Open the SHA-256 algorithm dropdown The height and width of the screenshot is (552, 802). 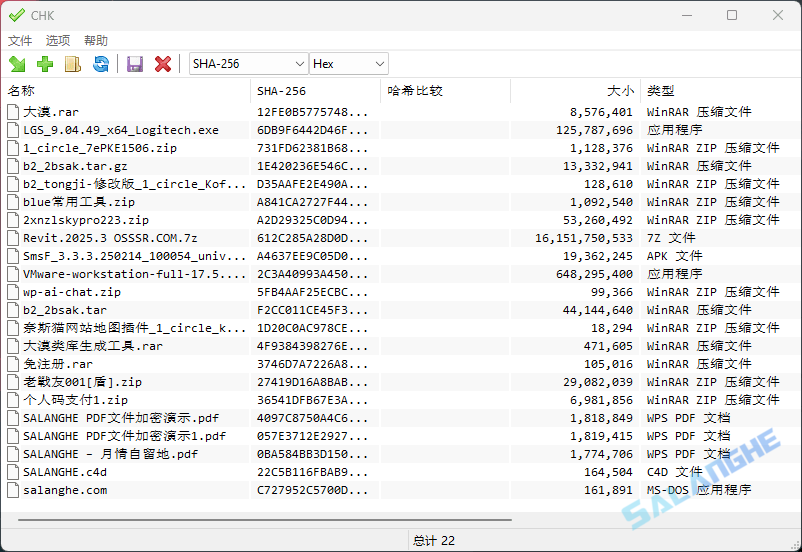(249, 64)
